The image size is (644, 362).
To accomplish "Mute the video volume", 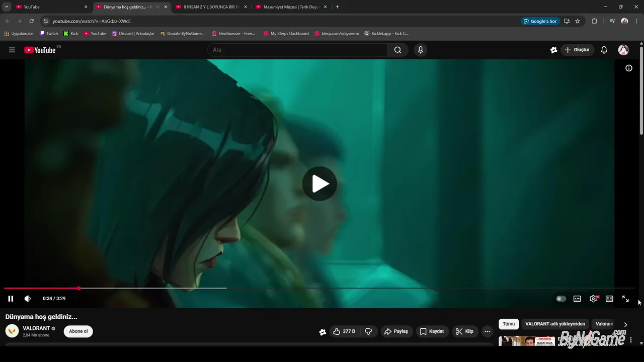I will point(28,299).
